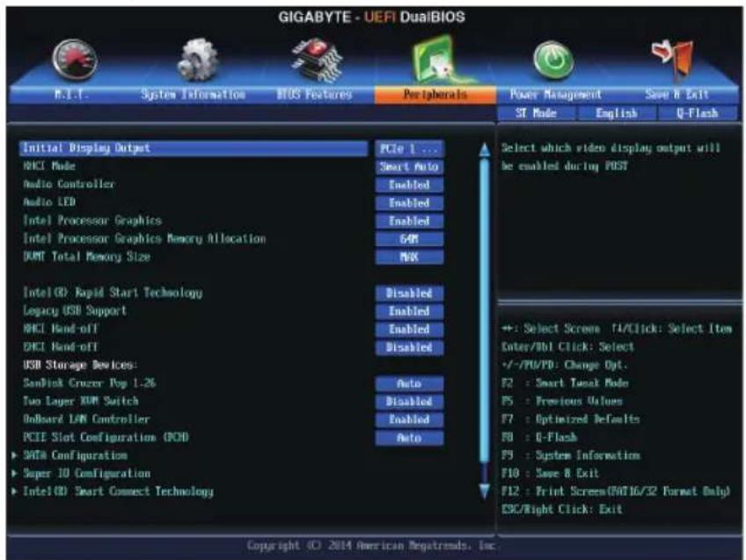Viewport: 746px width, 560px height.
Task: Toggle OnBoard LAN Controller Enabled value
Action: pos(409,419)
